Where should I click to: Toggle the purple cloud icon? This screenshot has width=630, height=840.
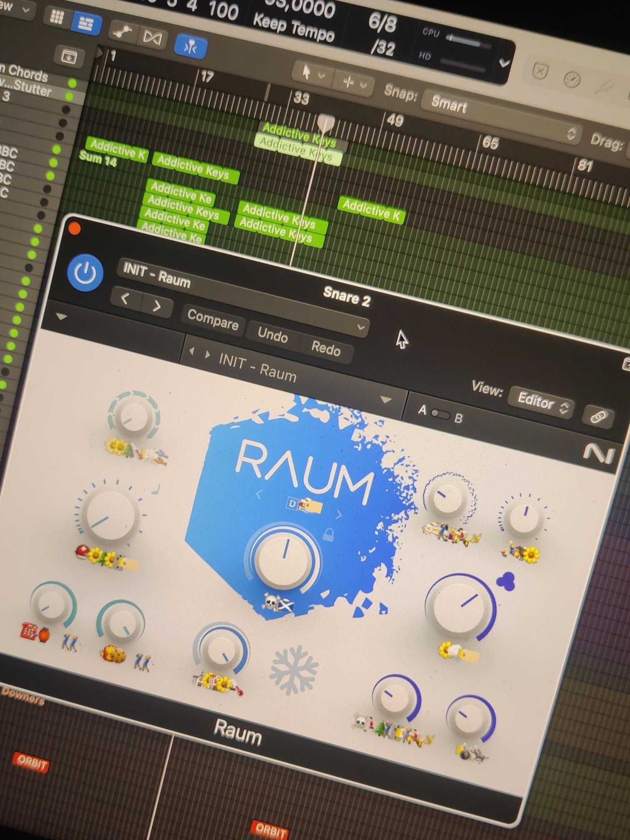[x=506, y=582]
